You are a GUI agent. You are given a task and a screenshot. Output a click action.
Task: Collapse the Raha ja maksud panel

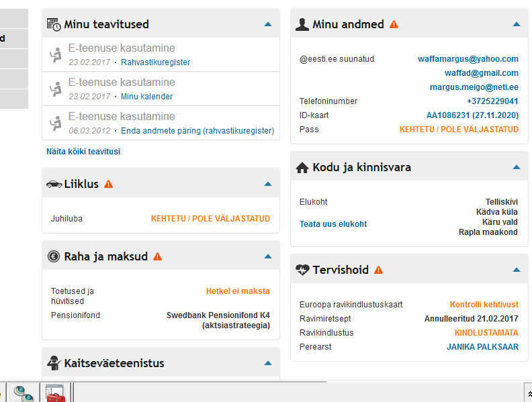point(268,256)
